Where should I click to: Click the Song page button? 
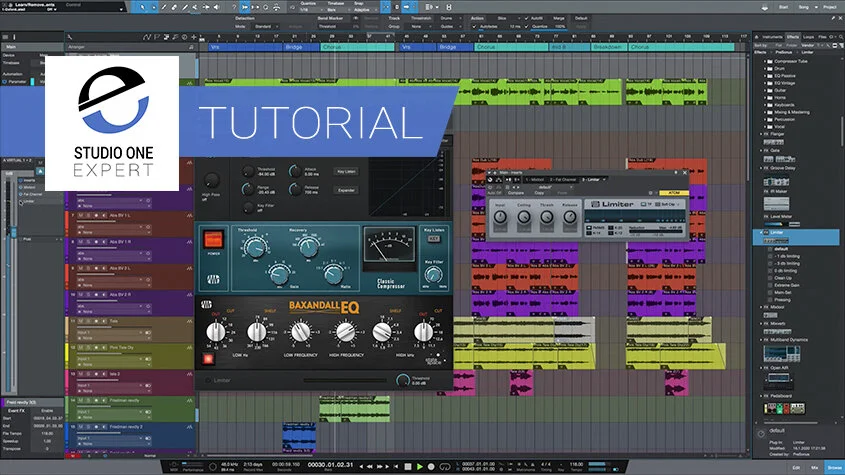[x=804, y=7]
